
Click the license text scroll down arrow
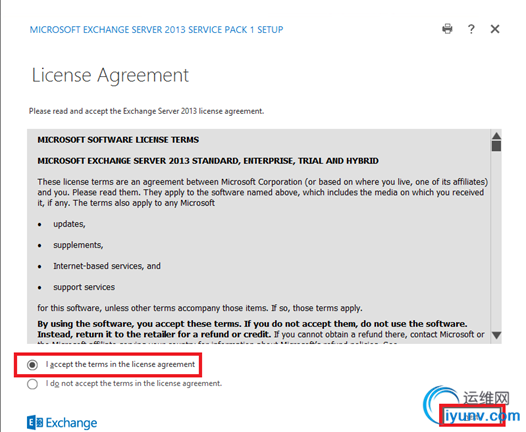[x=496, y=335]
